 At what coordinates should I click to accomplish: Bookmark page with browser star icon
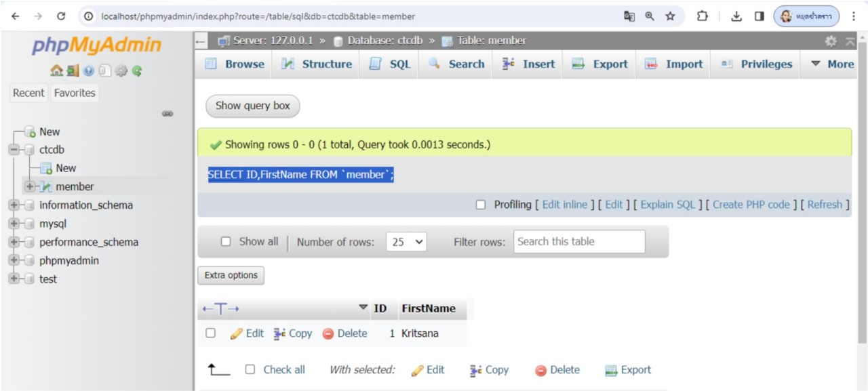[x=670, y=16]
